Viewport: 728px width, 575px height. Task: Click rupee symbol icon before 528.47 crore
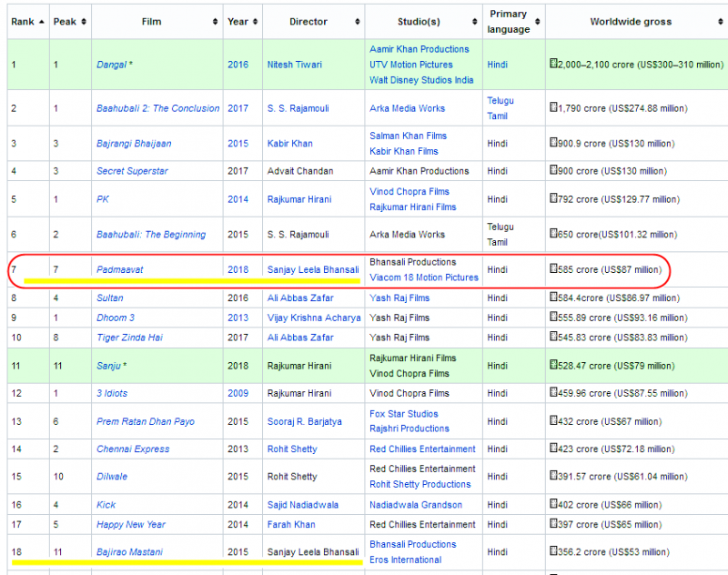553,365
